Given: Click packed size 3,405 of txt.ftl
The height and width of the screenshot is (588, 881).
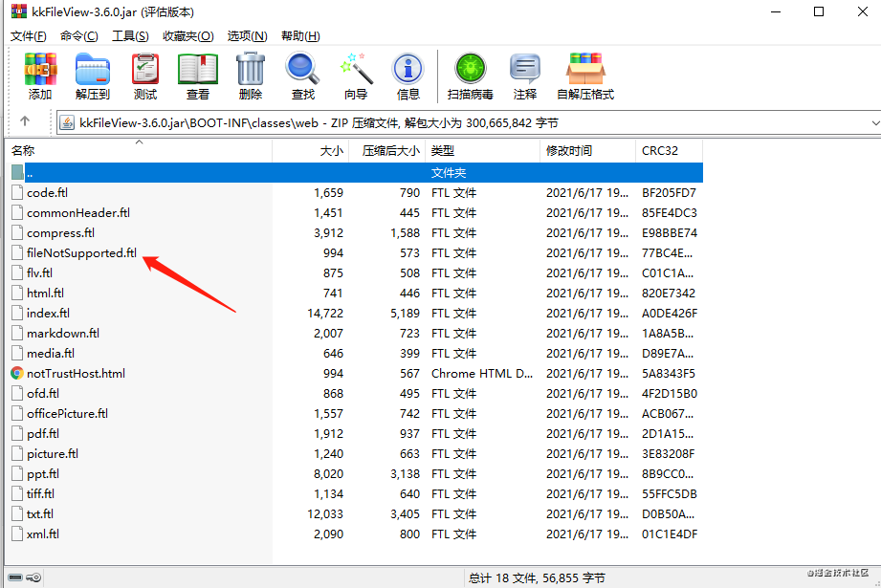Looking at the screenshot, I should point(405,513).
